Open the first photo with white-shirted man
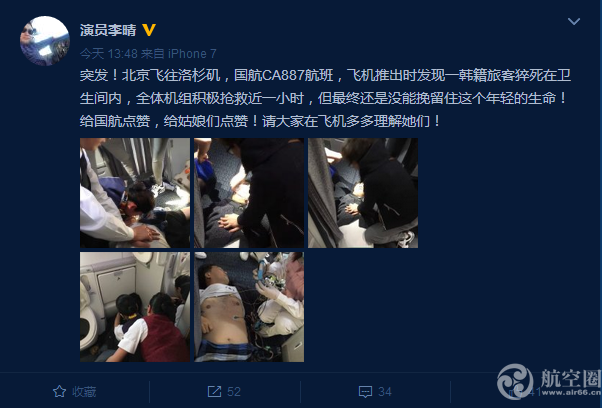Viewport: 602px width, 408px height. tap(135, 193)
